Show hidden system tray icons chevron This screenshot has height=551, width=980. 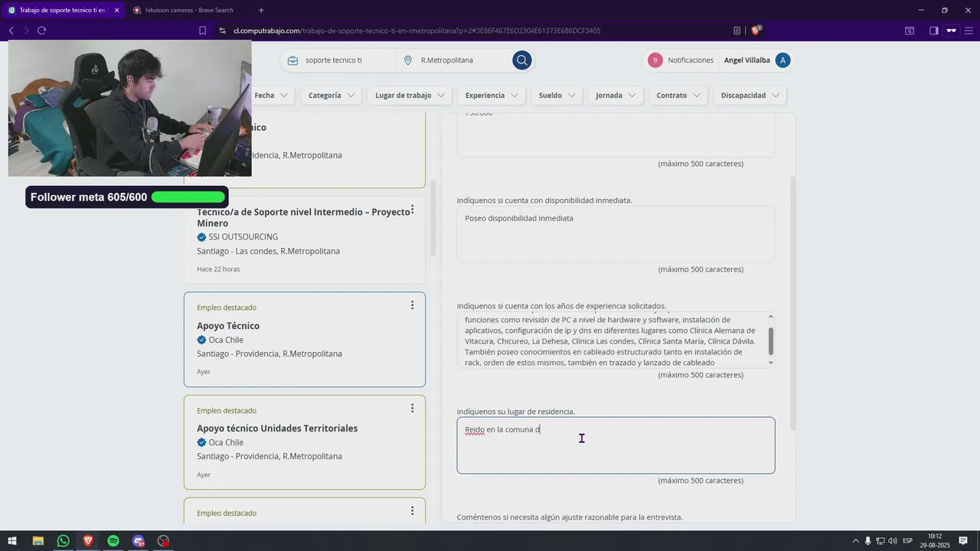[856, 541]
